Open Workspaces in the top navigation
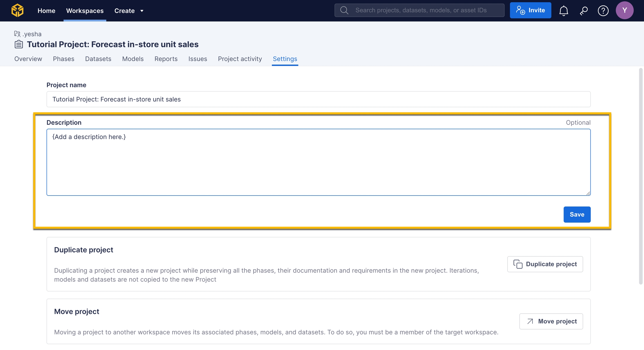 (x=85, y=11)
